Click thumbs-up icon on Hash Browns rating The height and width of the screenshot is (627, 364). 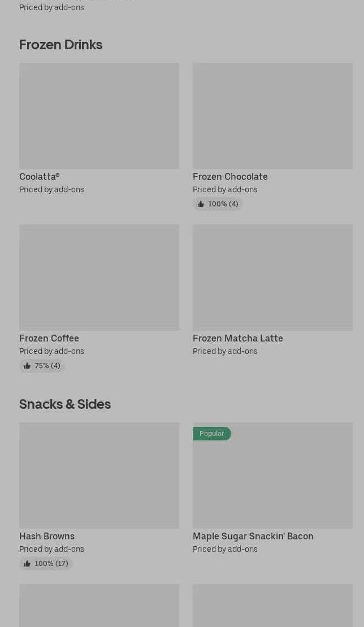pos(27,564)
